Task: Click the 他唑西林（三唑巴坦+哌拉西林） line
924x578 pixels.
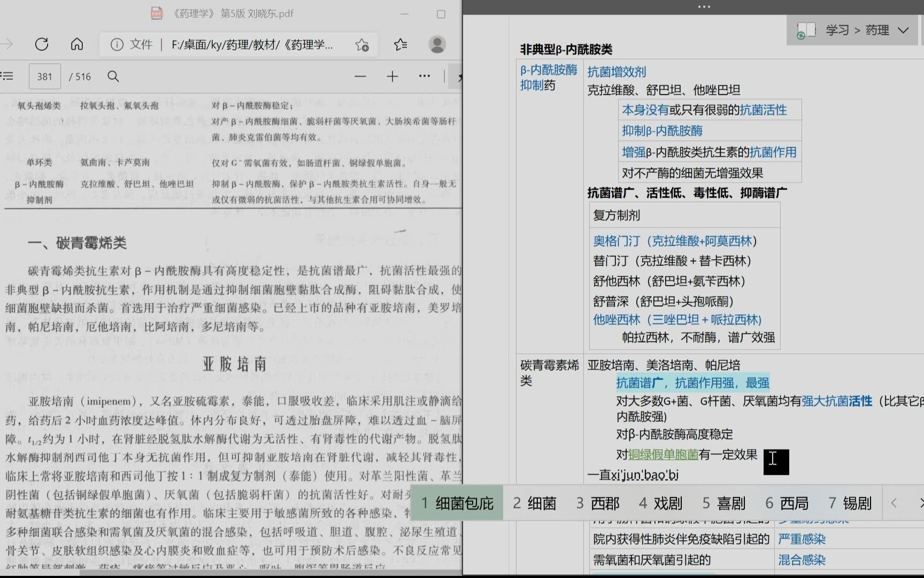Action: point(677,320)
